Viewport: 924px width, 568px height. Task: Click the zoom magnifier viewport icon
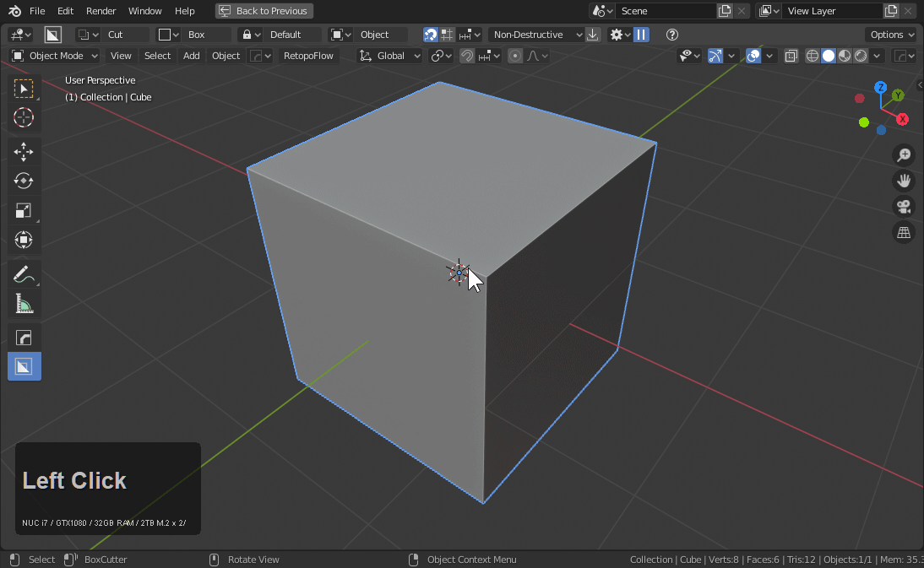click(904, 155)
